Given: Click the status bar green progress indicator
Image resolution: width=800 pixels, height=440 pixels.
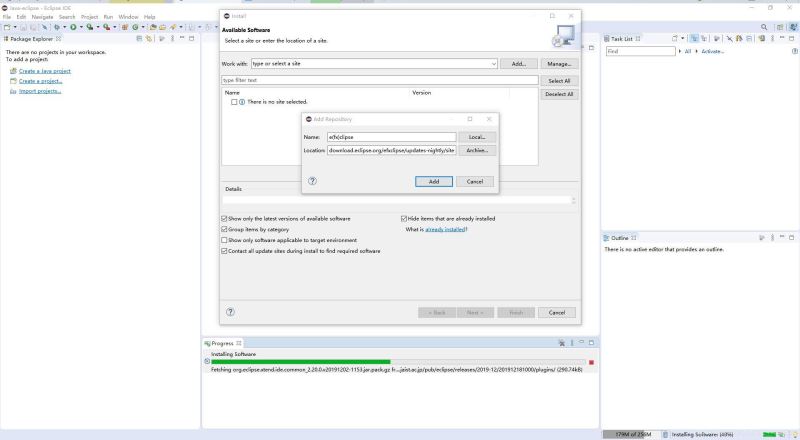Looking at the screenshot, I should tap(769, 434).
